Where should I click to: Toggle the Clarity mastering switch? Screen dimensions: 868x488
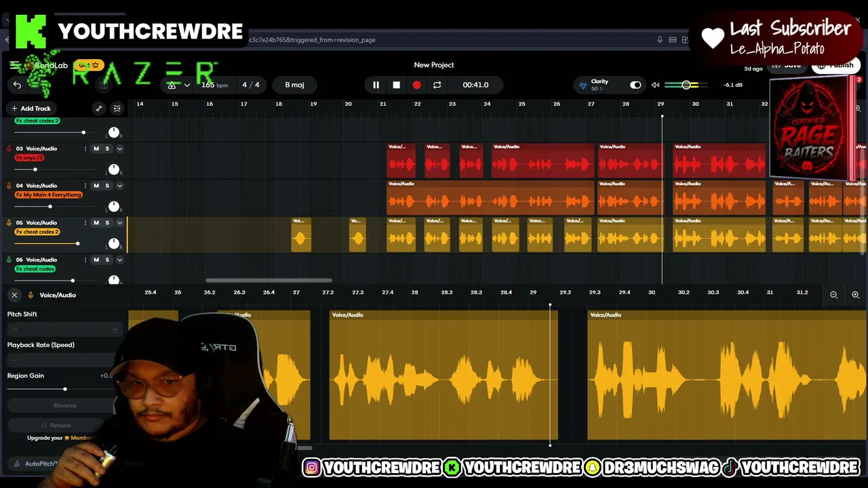pos(635,85)
